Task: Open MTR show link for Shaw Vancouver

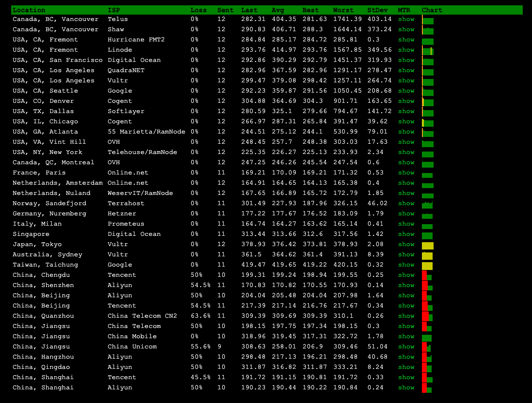Action: pos(406,30)
